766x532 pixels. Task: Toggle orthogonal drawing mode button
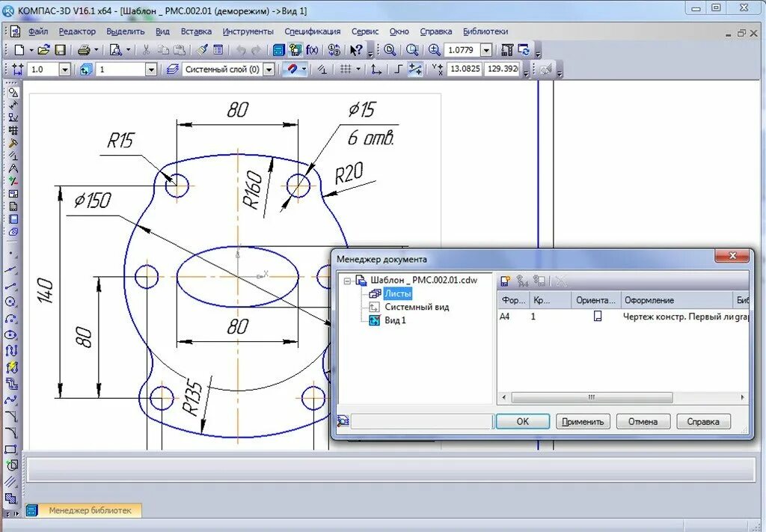click(x=398, y=70)
